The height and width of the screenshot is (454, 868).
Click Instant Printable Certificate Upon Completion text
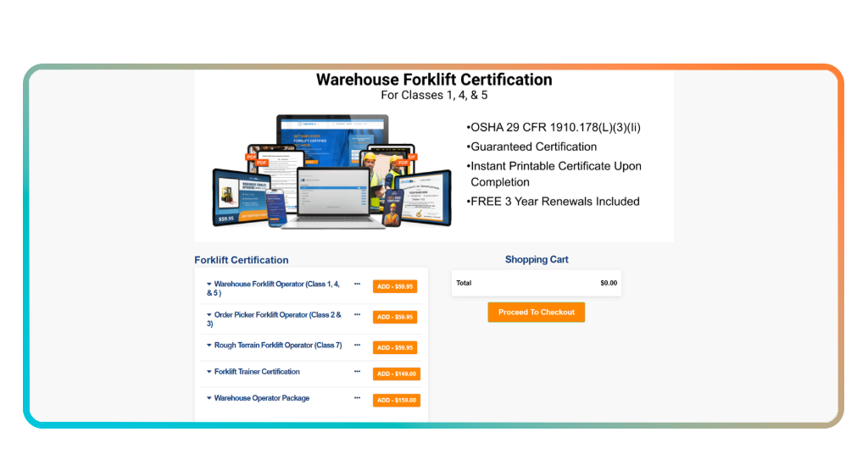click(554, 174)
